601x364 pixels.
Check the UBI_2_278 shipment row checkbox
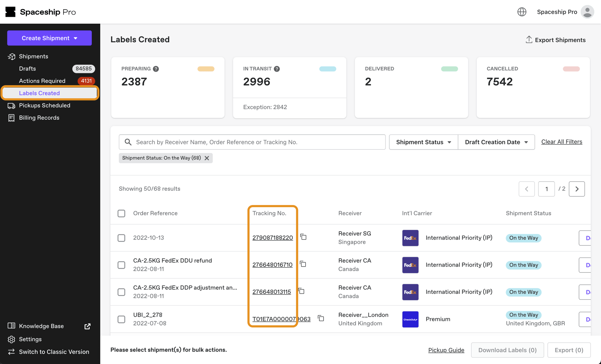tap(121, 319)
